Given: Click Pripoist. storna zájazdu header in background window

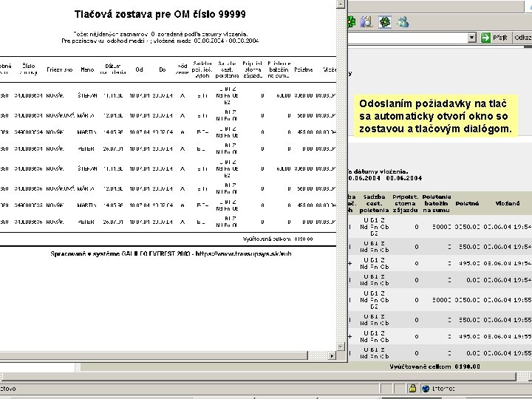Looking at the screenshot, I should point(405,204).
